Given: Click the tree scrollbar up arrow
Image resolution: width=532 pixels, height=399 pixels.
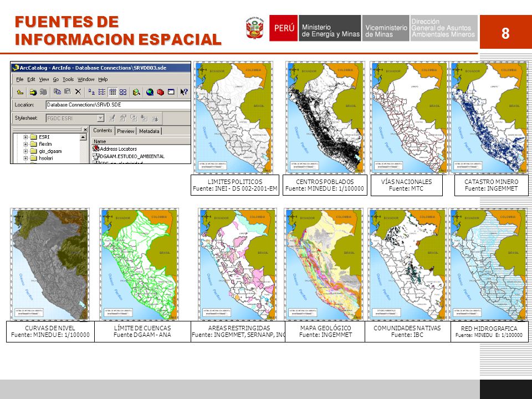Looking at the screenshot, I should pyautogui.click(x=83, y=137).
